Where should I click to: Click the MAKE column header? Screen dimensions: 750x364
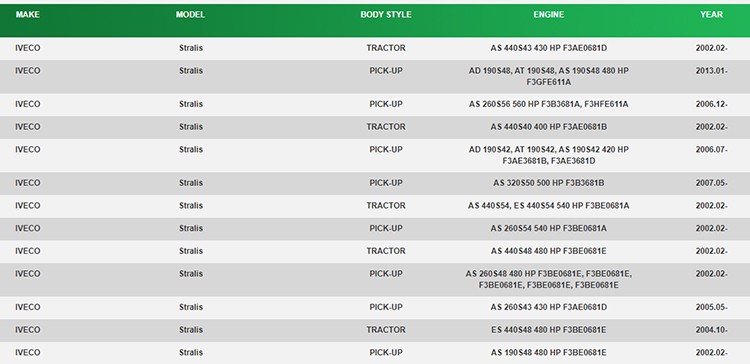pyautogui.click(x=27, y=15)
